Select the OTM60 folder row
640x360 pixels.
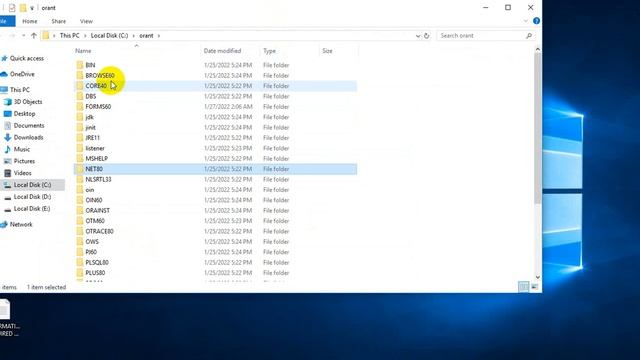pyautogui.click(x=216, y=221)
